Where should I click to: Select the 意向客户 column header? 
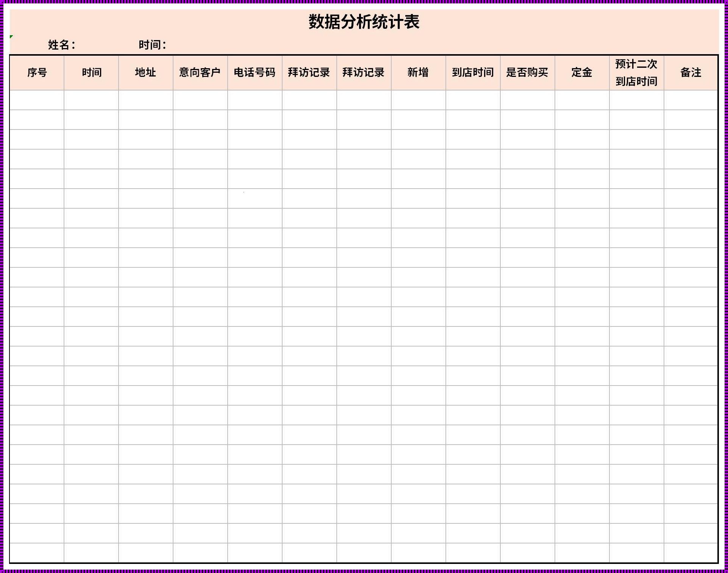pyautogui.click(x=200, y=72)
